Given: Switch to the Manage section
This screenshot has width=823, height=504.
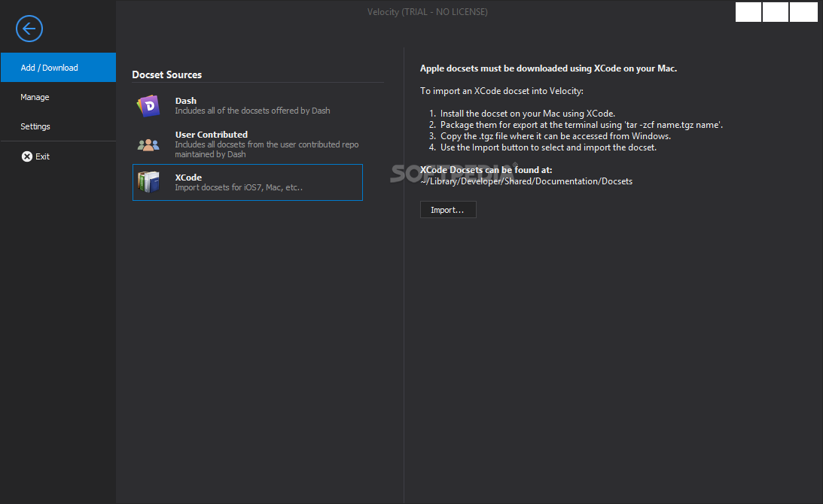Looking at the screenshot, I should 35,97.
